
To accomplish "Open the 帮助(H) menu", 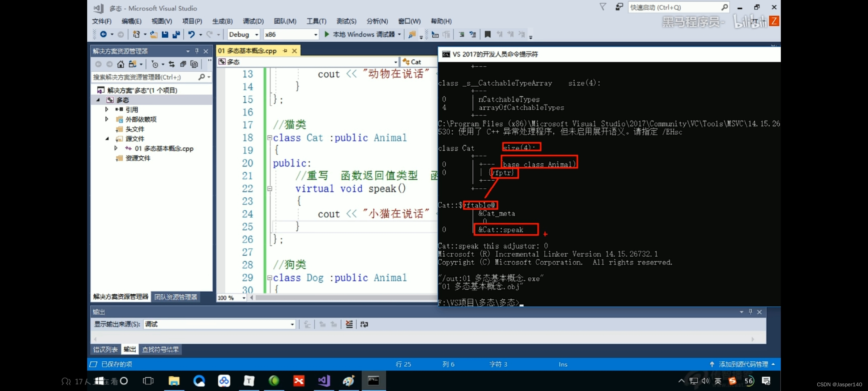I will (441, 21).
